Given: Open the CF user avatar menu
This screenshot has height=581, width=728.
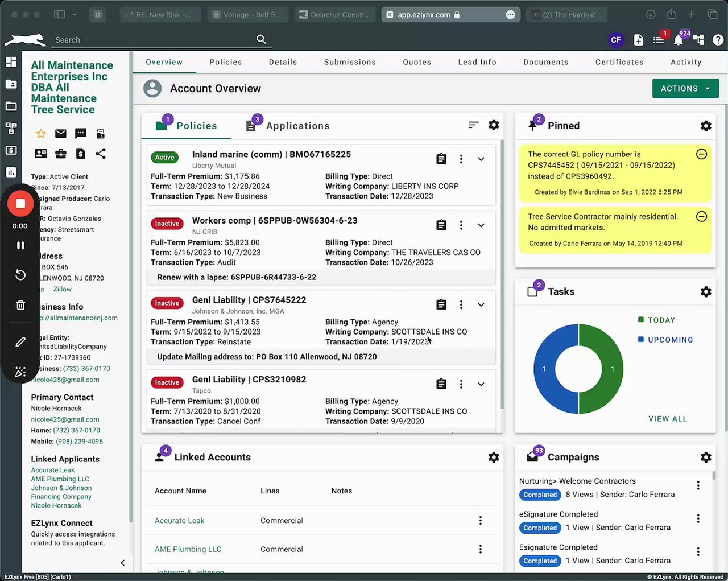Looking at the screenshot, I should [x=616, y=40].
